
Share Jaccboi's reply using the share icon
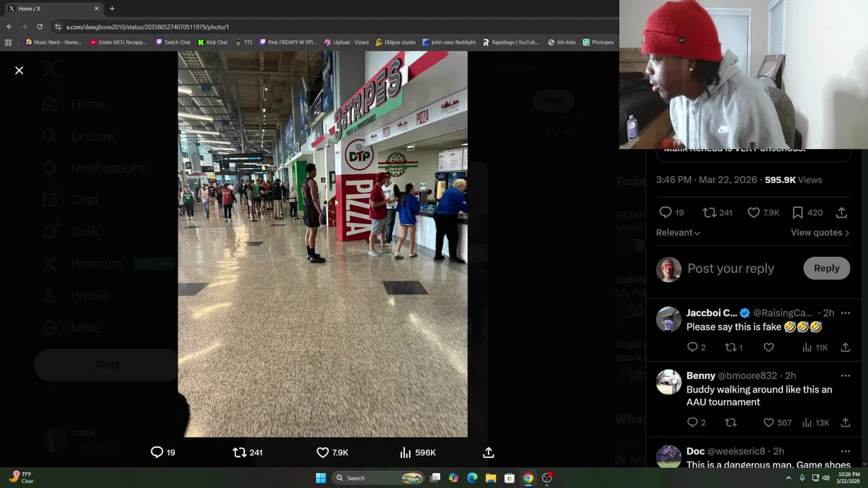point(845,347)
